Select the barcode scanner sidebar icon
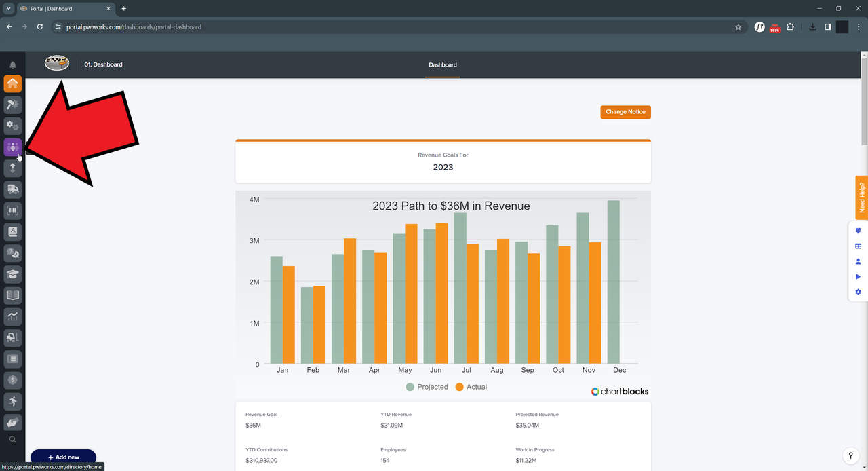Screen dimensions: 868x471 tap(12, 210)
